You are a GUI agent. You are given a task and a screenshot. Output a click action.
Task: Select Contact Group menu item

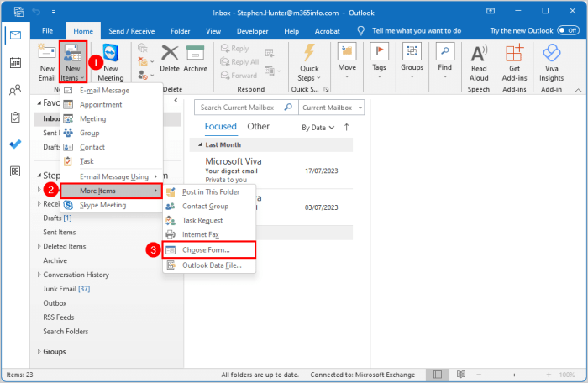tap(209, 207)
